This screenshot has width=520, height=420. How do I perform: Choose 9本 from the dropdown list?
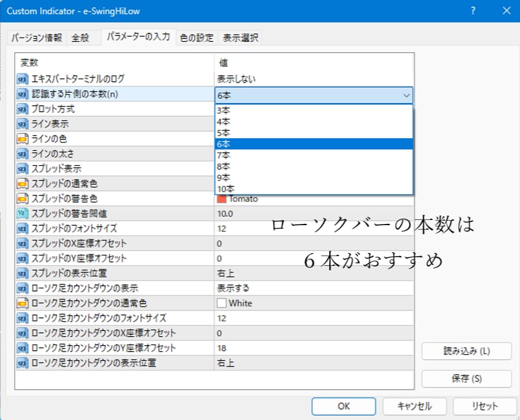click(314, 178)
